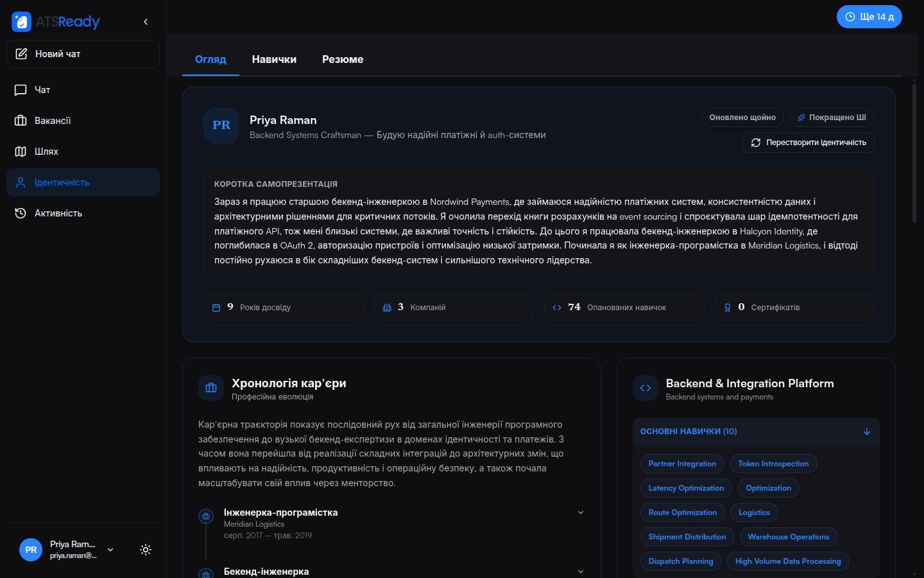Viewport: 924px width, 578px height.
Task: Switch to the Огляд tab
Action: coord(210,59)
